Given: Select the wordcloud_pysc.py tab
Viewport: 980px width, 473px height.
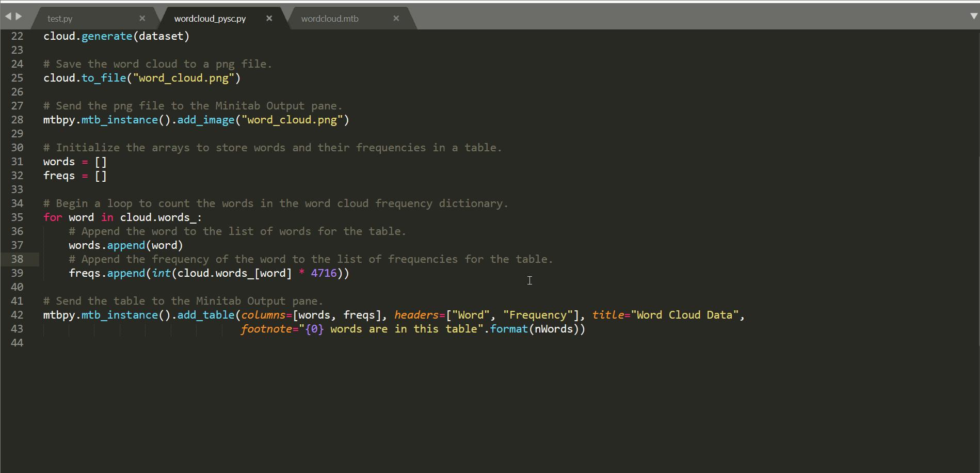Looking at the screenshot, I should [210, 19].
